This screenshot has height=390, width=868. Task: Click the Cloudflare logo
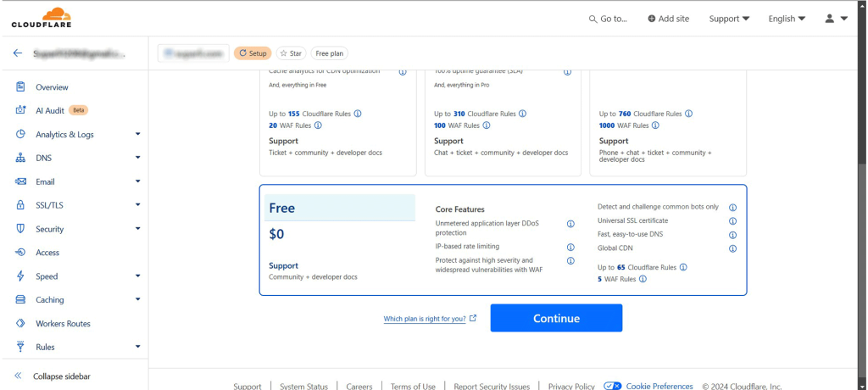pyautogui.click(x=41, y=18)
